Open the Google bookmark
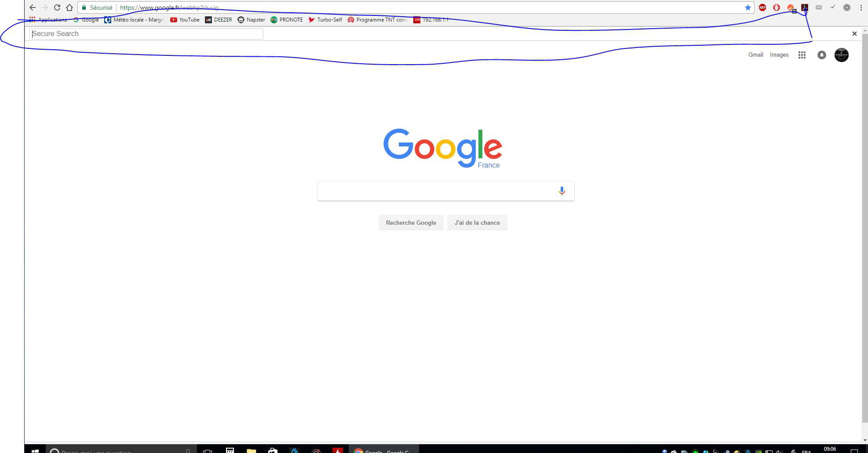 [86, 20]
